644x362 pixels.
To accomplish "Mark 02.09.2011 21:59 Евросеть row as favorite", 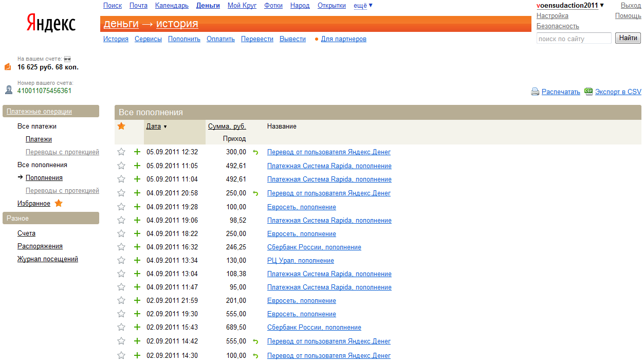I will tap(121, 300).
